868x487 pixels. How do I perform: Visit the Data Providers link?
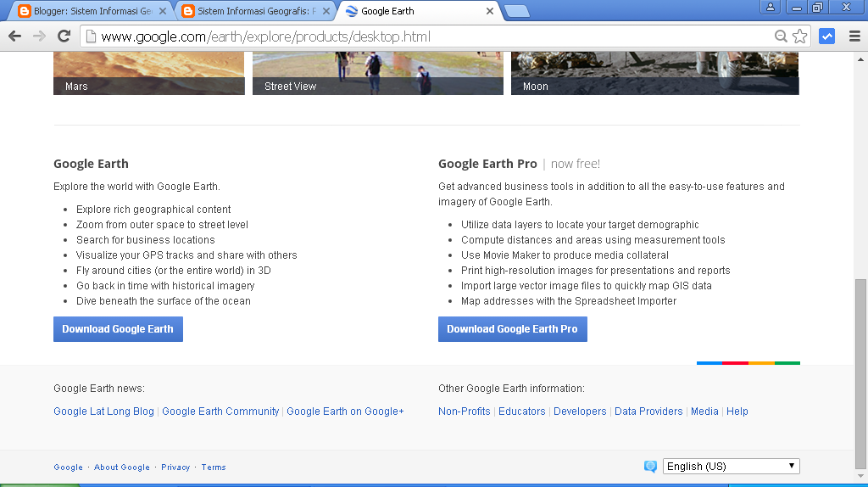coord(648,411)
